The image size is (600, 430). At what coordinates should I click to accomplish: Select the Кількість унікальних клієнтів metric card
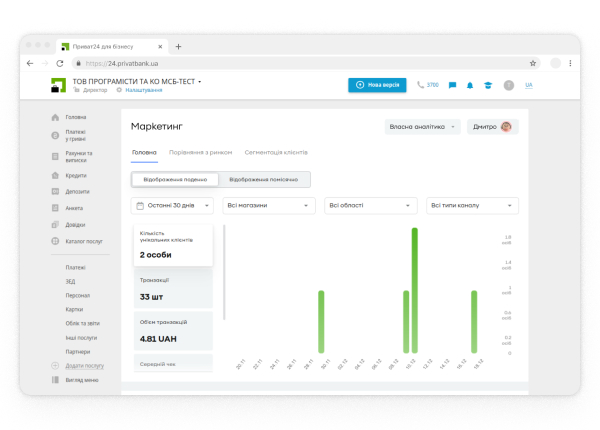tap(172, 246)
